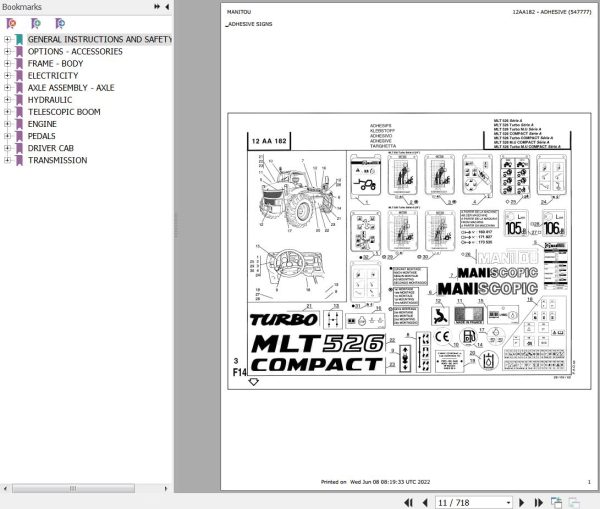The image size is (600, 509).
Task: Click the page layout icon in status bar
Action: coord(556,502)
